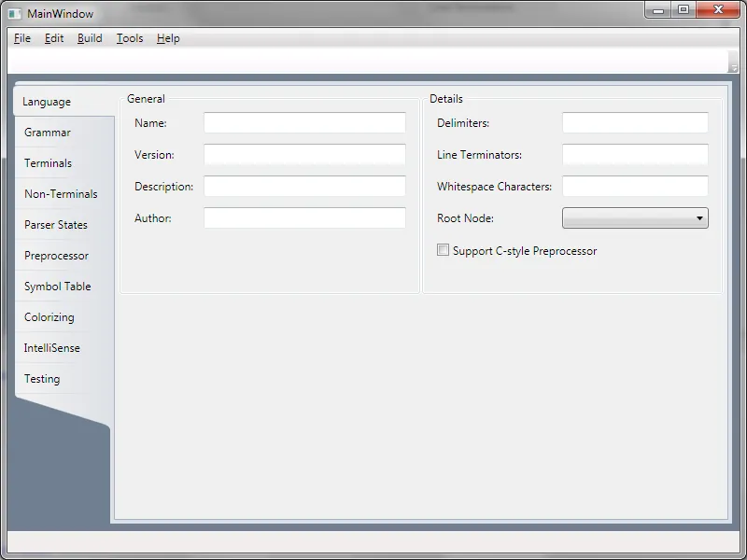
Task: Close the MainWindow window
Action: click(x=718, y=10)
